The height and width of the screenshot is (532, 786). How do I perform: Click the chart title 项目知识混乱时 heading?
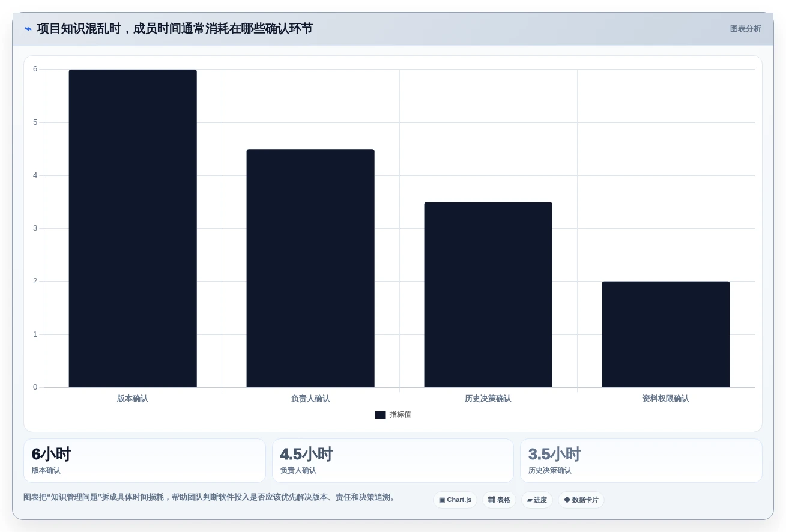(x=175, y=29)
